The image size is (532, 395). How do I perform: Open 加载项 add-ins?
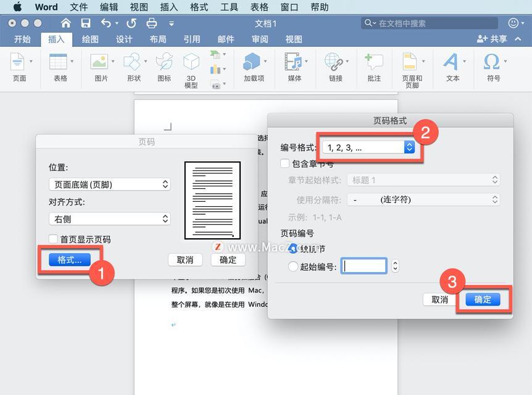pyautogui.click(x=252, y=62)
